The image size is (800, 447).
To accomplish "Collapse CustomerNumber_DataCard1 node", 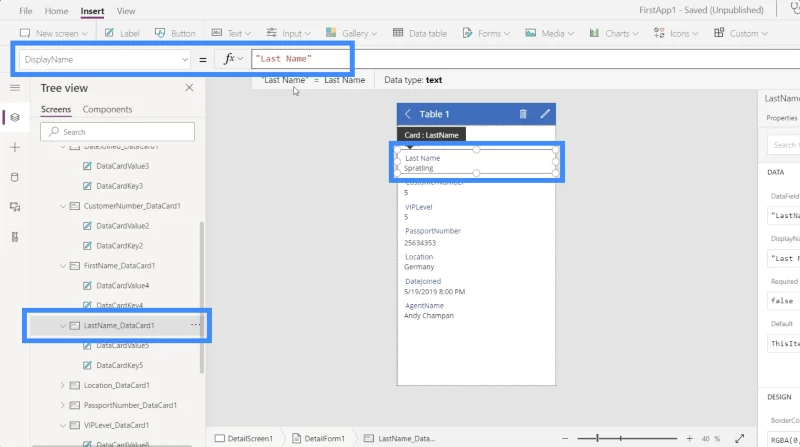I will [x=63, y=206].
